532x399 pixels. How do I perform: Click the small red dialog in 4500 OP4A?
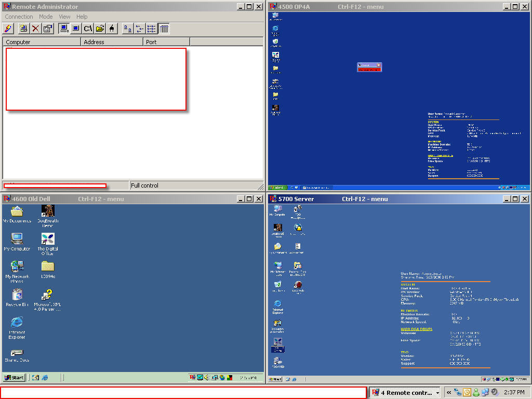pos(369,67)
